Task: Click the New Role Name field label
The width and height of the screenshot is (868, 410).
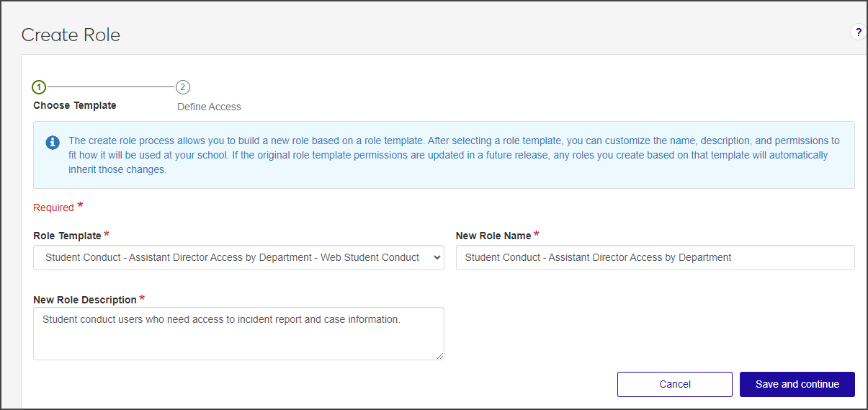Action: [x=493, y=236]
